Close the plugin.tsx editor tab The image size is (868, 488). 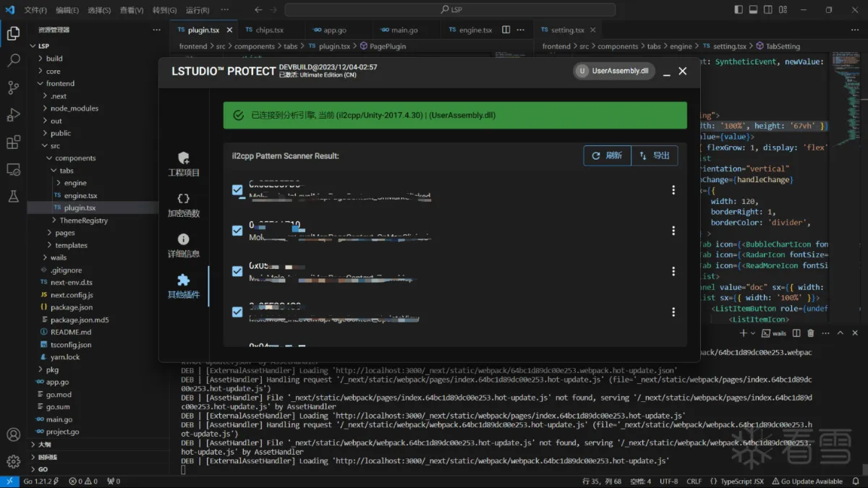coord(229,30)
